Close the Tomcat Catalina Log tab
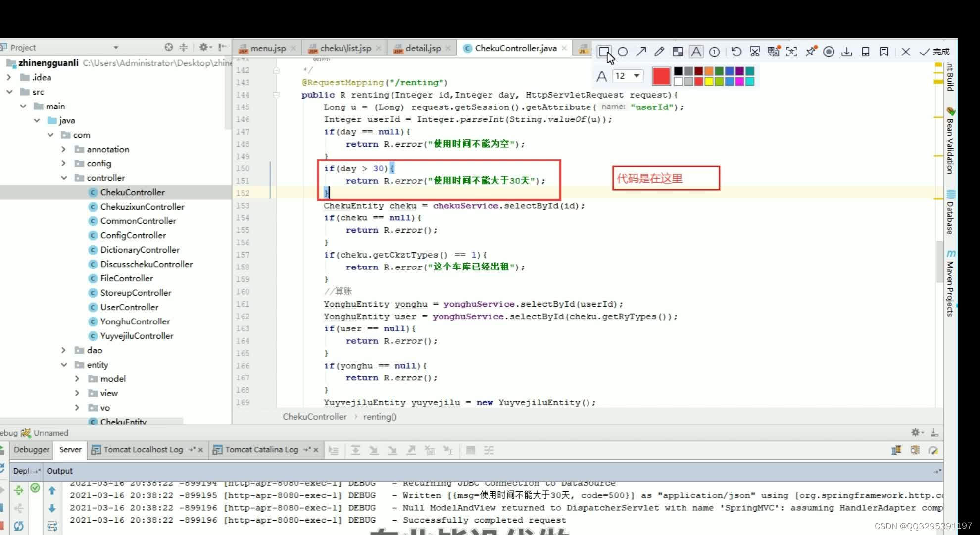Screen dimensions: 980x535 point(316,450)
